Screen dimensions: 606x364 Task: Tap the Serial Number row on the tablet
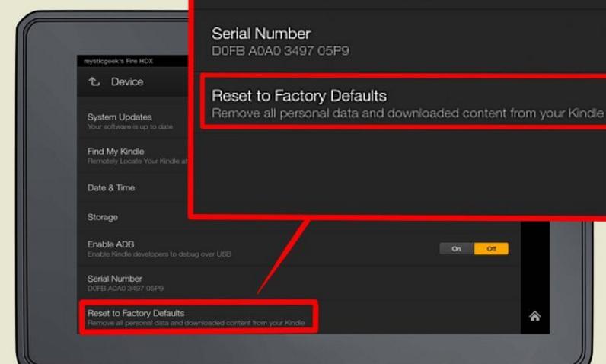coord(299,283)
